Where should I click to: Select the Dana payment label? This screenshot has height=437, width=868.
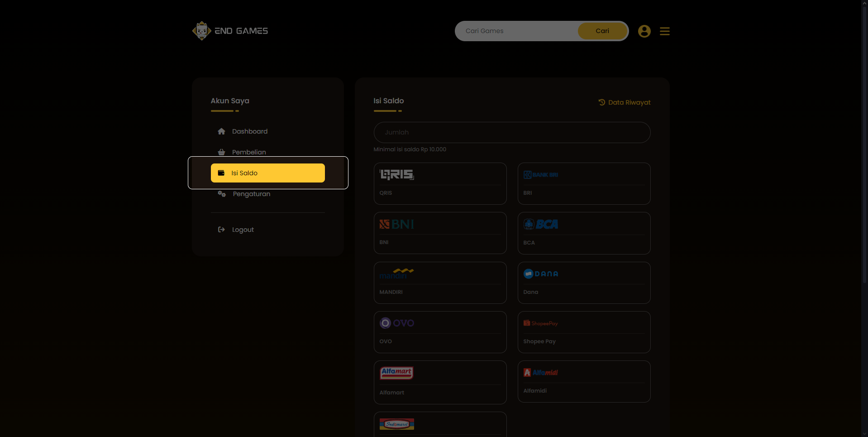pyautogui.click(x=531, y=292)
